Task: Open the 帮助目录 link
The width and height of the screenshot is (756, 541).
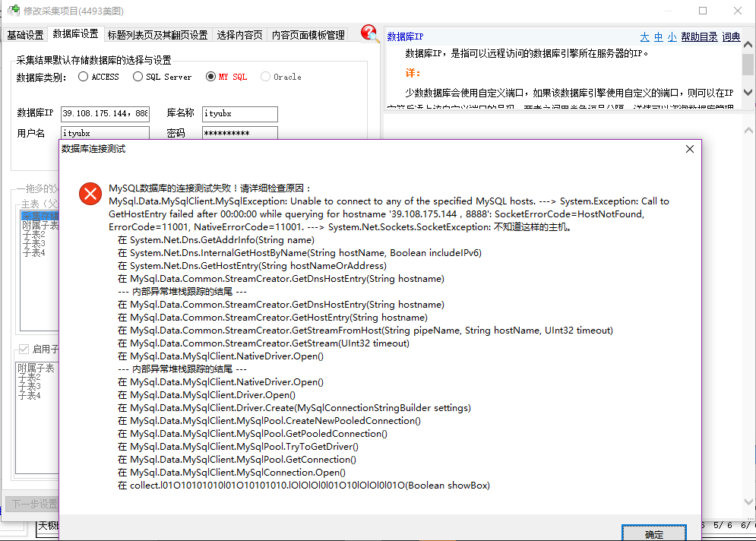Action: 699,36
